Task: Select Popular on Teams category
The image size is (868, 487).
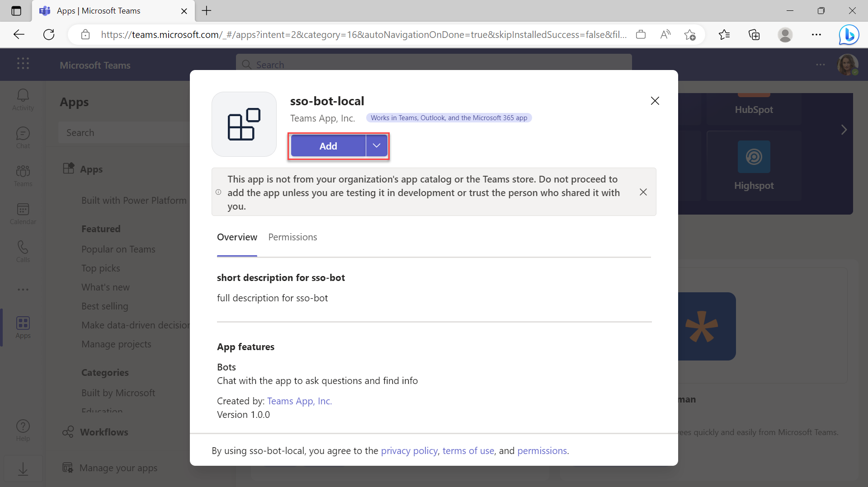Action: (118, 249)
